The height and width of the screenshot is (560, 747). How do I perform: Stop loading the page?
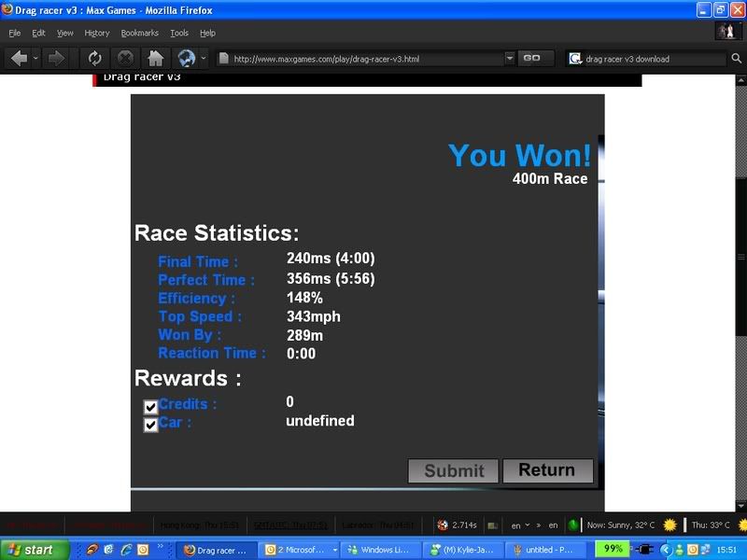(125, 59)
